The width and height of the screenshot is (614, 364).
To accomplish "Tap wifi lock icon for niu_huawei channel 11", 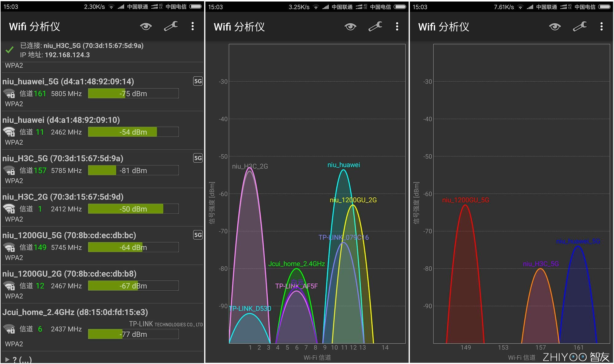I will pos(9,132).
